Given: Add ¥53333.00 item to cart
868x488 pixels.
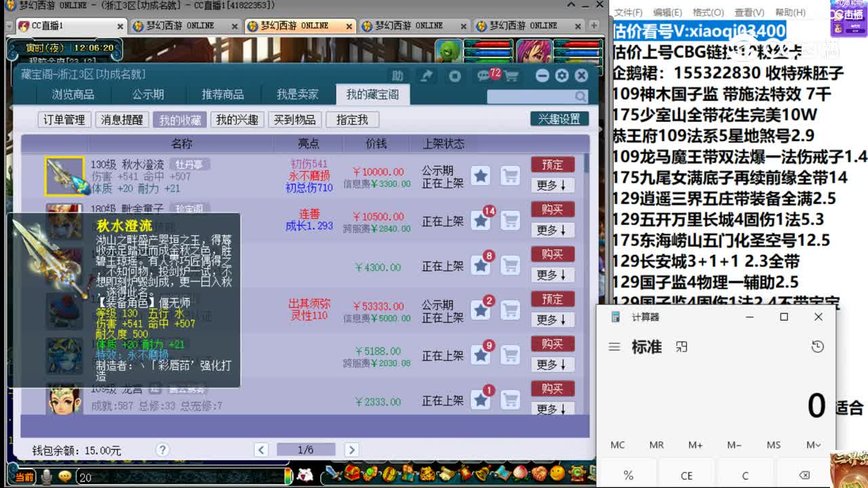Looking at the screenshot, I should (x=510, y=310).
